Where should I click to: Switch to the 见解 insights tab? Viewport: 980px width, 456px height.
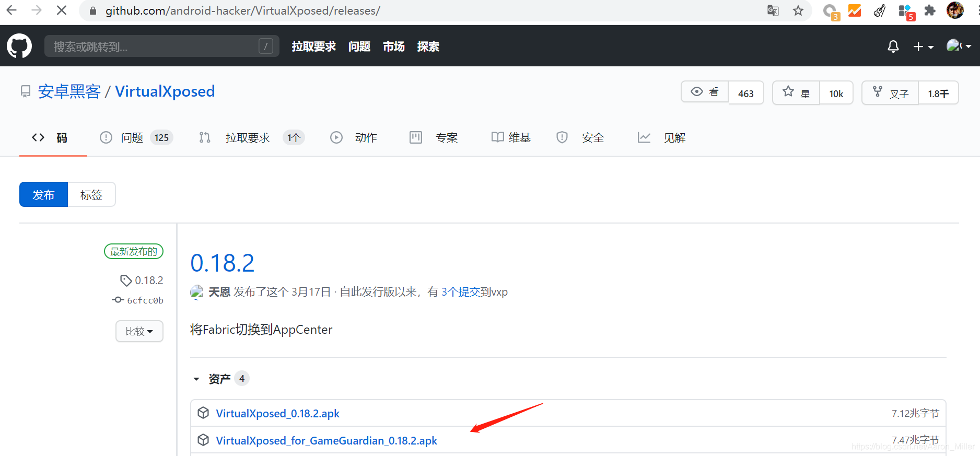661,137
